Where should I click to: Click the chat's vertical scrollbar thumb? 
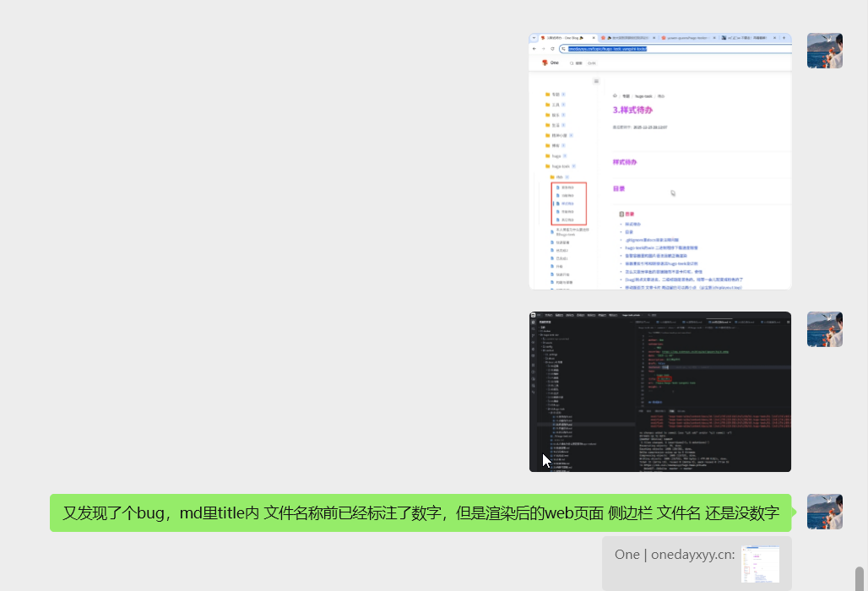pos(860,578)
